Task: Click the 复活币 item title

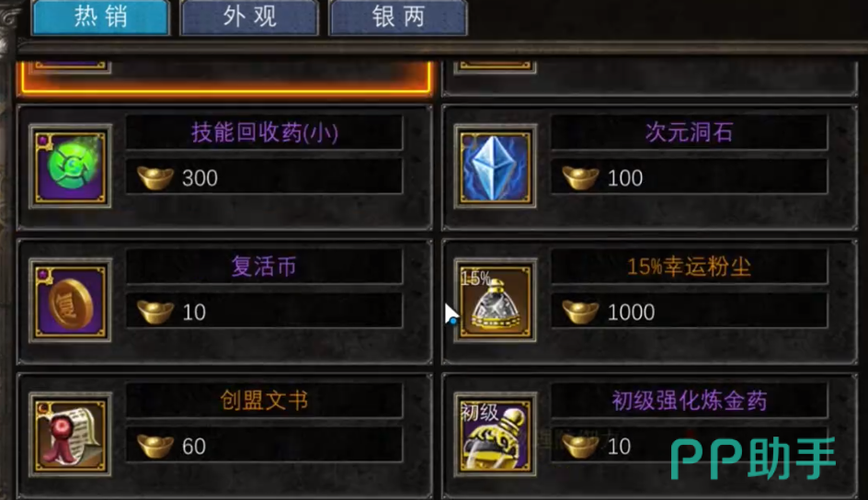Action: coord(264,267)
